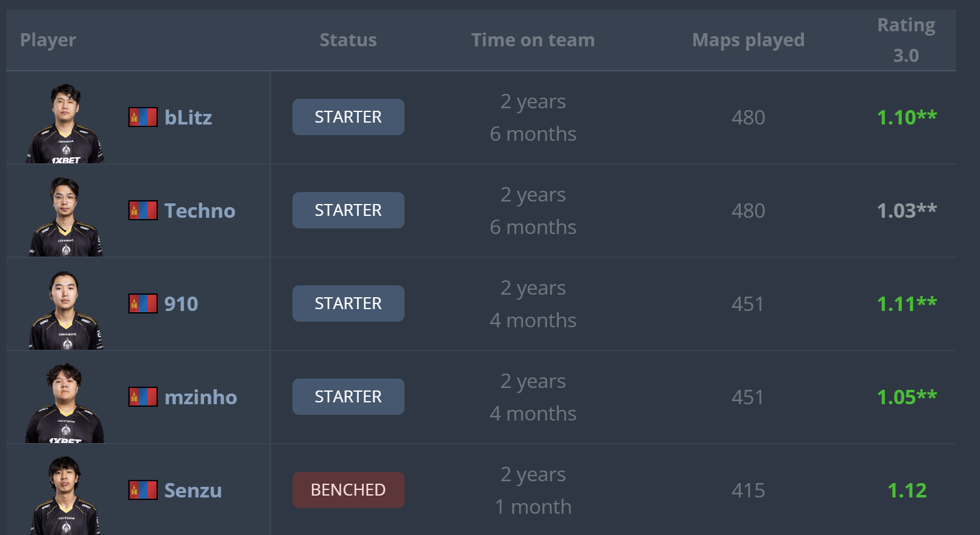Click the STARTER badge in mzinho's row

[x=348, y=397]
